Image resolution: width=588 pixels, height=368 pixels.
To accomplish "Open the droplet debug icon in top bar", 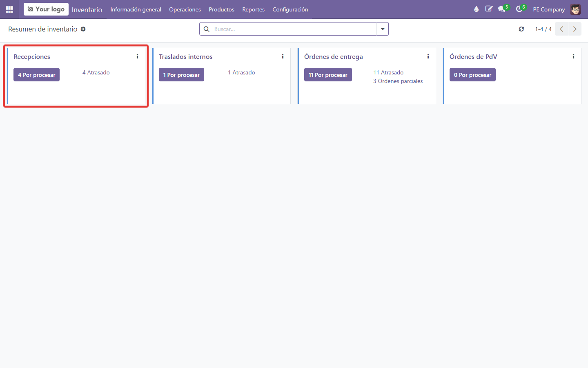I will click(476, 9).
